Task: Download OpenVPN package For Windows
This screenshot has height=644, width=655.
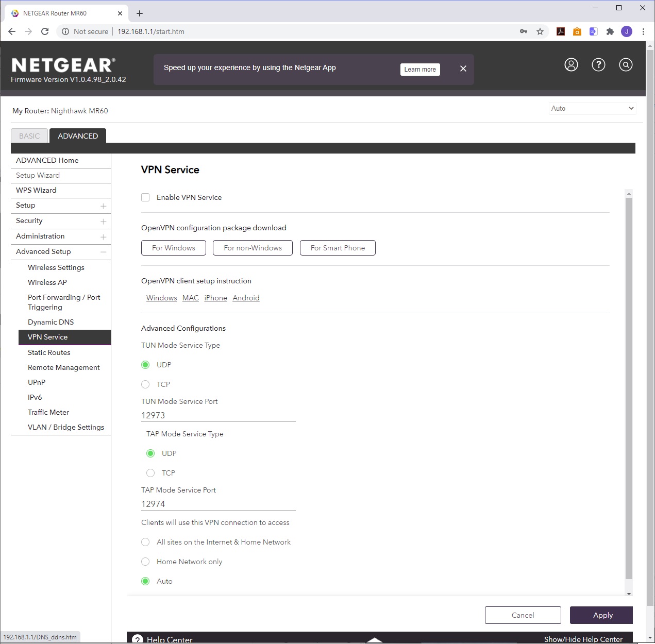Action: 174,248
